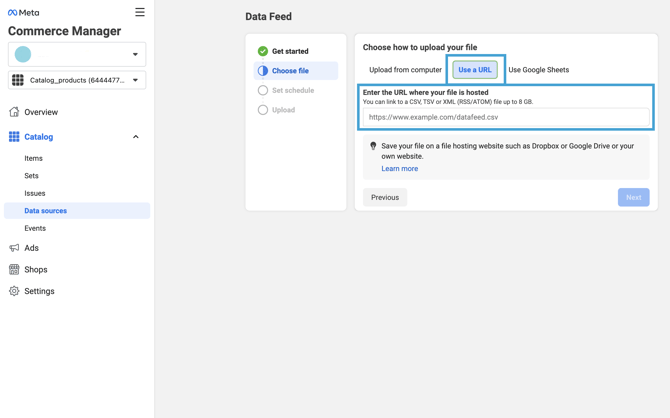Viewport: 670px width, 418px height.
Task: Click the hamburger menu icon
Action: 140,13
